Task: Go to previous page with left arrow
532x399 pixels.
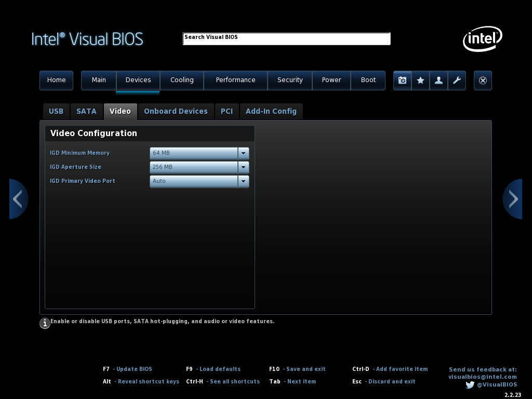Action: pos(18,199)
